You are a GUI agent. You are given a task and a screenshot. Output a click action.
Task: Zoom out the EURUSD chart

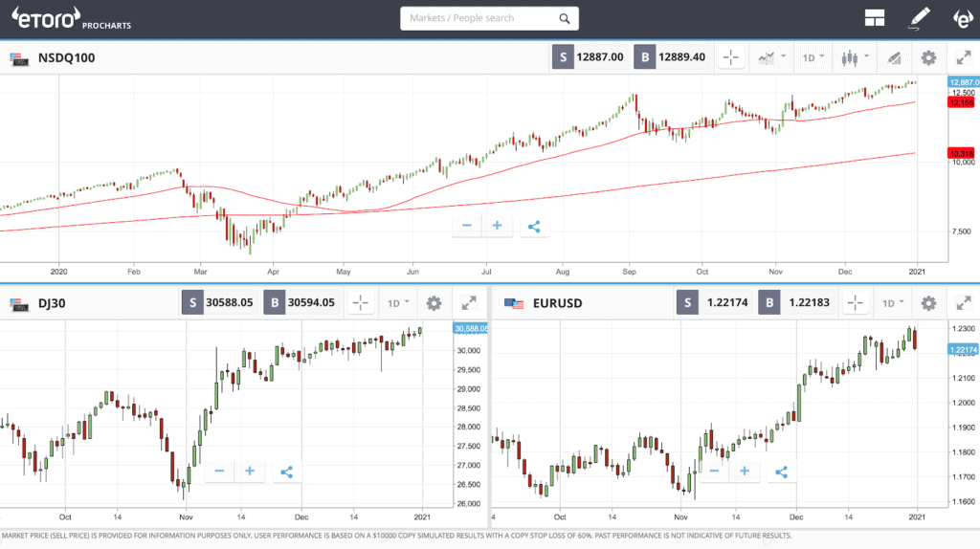coord(714,471)
